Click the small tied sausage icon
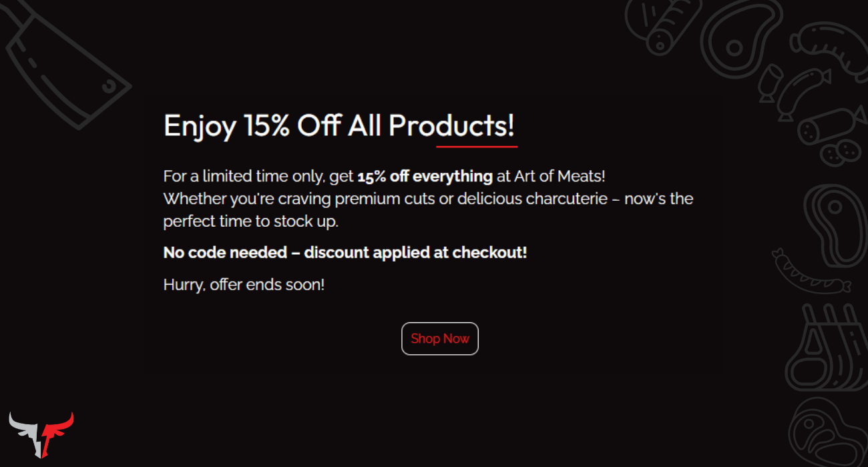The image size is (868, 467). (x=770, y=83)
